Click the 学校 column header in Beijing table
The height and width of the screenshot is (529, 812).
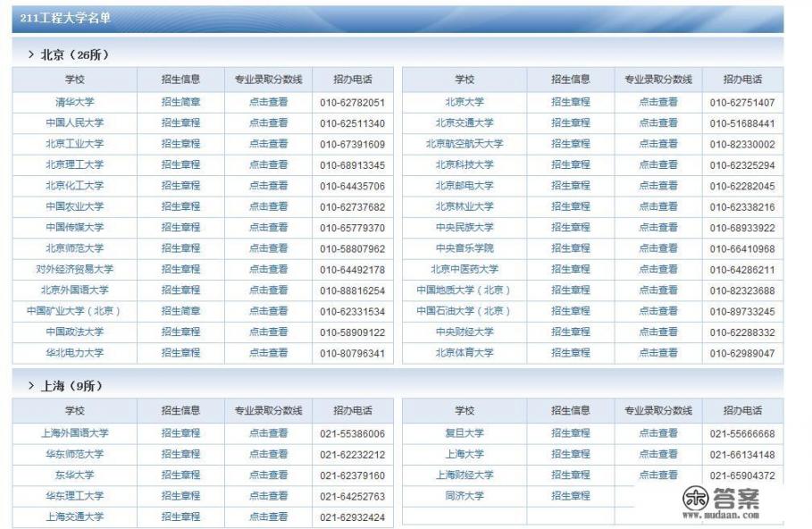click(x=74, y=80)
